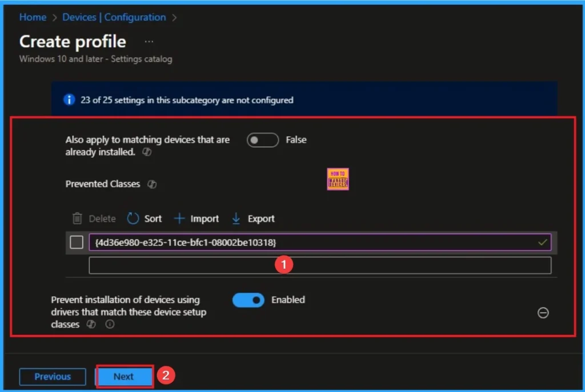Screen dimensions: 585x392
Task: Open the help icon beside Prevented Classes
Action: pyautogui.click(x=151, y=184)
